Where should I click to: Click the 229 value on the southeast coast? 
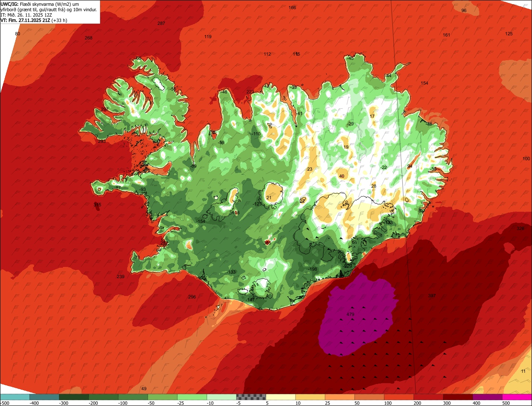pyautogui.click(x=348, y=266)
